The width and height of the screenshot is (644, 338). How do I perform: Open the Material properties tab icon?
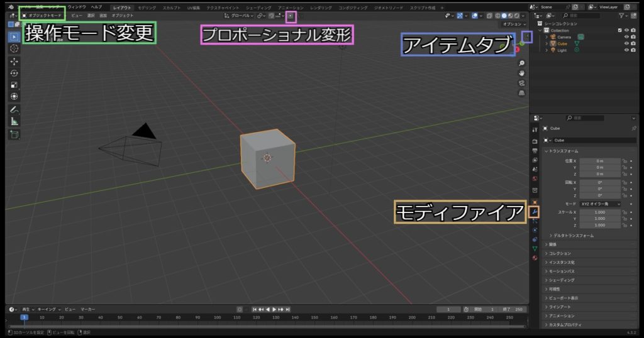click(x=535, y=258)
